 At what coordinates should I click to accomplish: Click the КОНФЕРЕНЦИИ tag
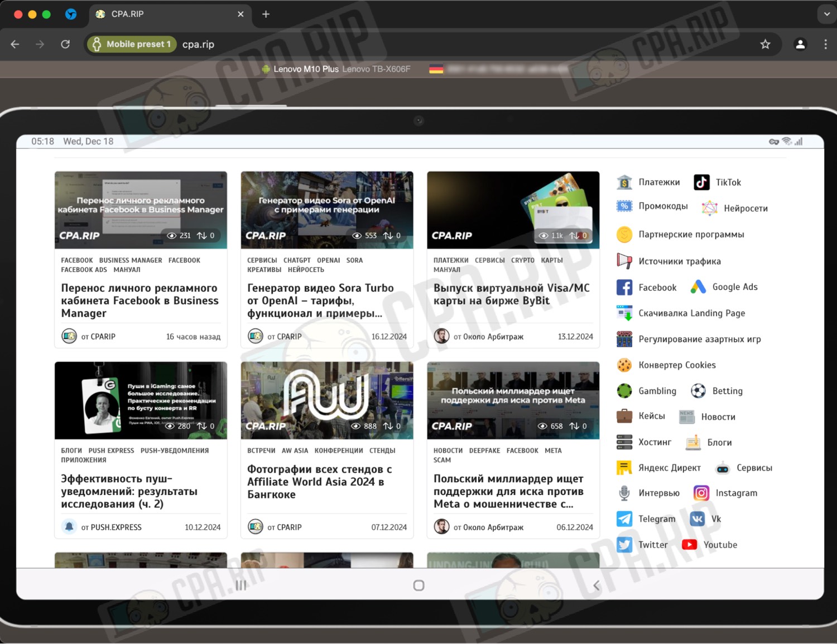[339, 451]
